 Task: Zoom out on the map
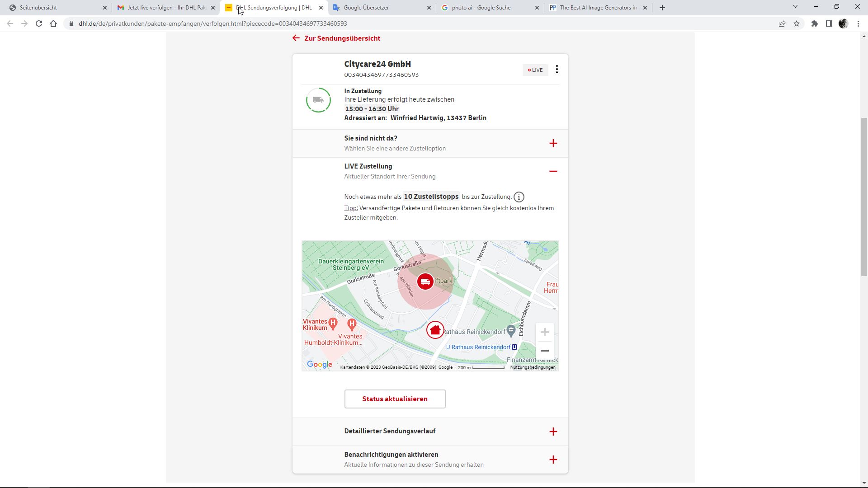click(x=545, y=351)
